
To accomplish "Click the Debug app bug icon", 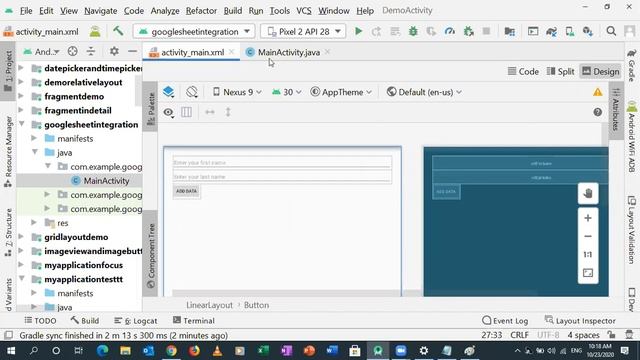I will [x=413, y=31].
